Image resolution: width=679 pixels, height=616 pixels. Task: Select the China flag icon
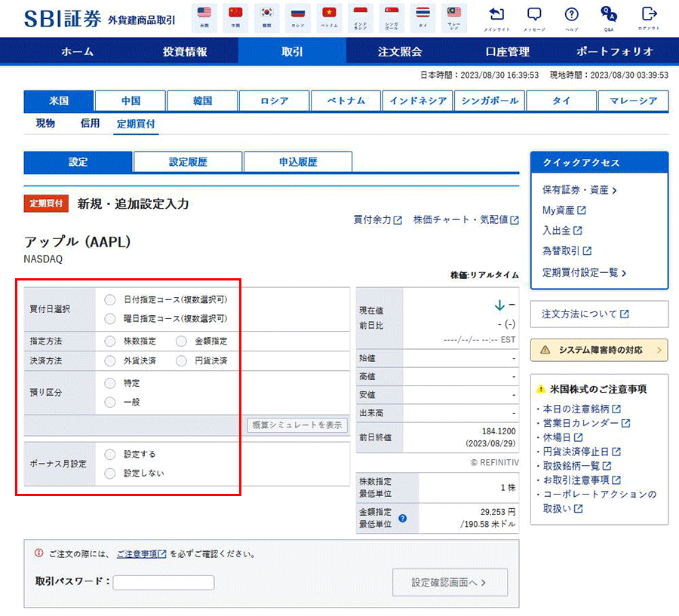(x=235, y=17)
